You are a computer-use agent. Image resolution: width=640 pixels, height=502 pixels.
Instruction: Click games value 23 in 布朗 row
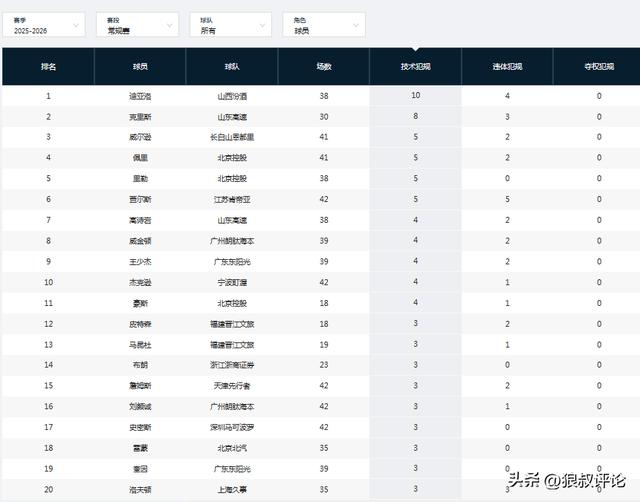324,365
